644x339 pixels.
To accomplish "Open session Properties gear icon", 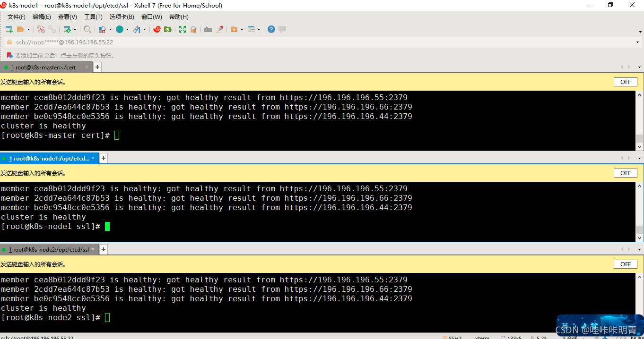I will tap(67, 29).
